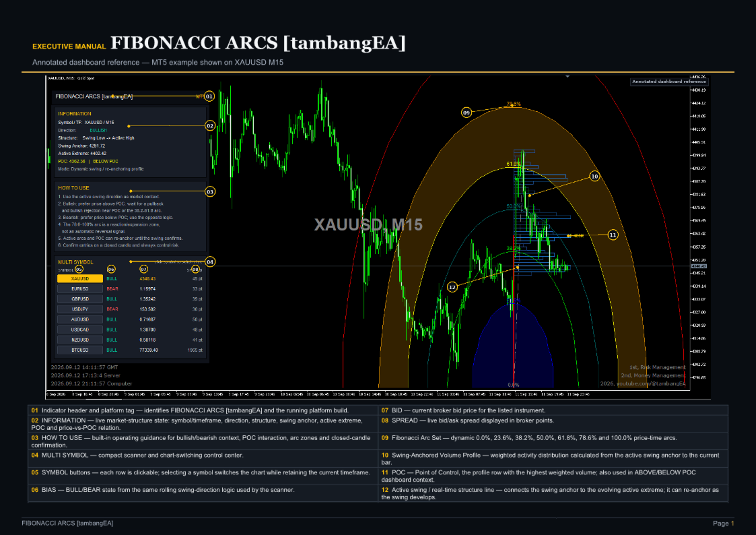
Task: Click annotation marker 12 on the swing line
Action: point(452,287)
